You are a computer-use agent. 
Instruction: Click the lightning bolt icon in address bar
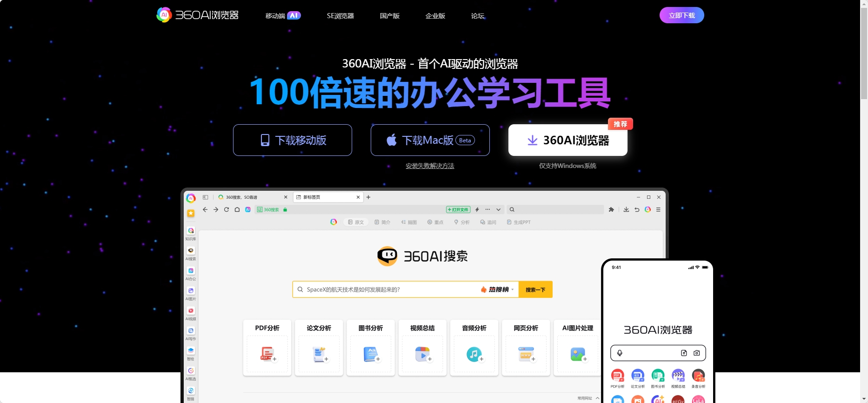point(477,209)
